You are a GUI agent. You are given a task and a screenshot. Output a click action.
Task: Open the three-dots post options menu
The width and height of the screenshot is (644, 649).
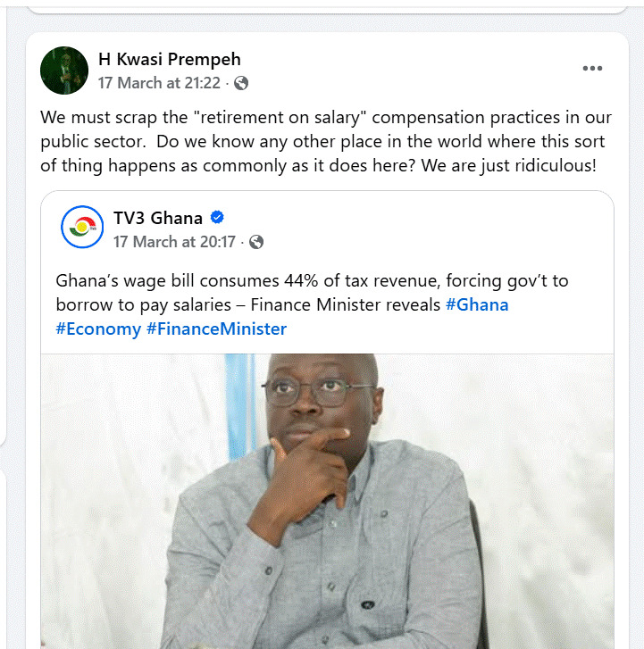point(592,69)
